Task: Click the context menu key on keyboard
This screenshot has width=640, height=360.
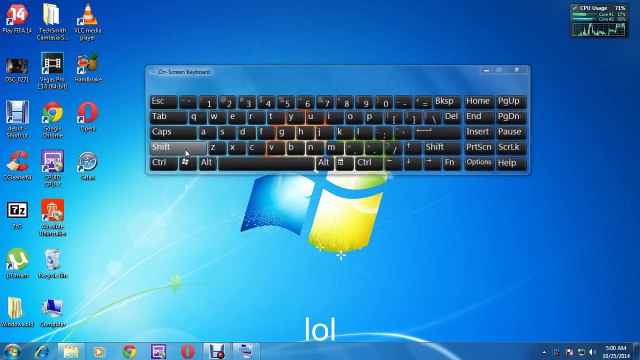Action: coord(344,163)
